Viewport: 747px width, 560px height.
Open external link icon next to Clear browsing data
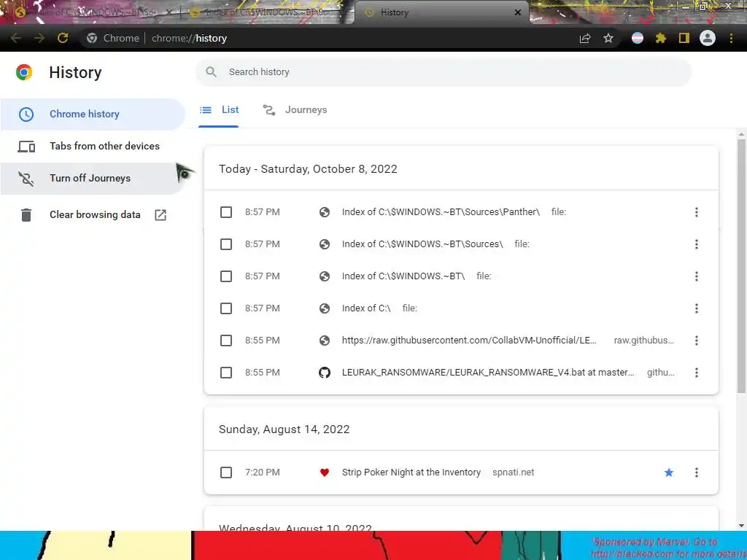point(160,215)
